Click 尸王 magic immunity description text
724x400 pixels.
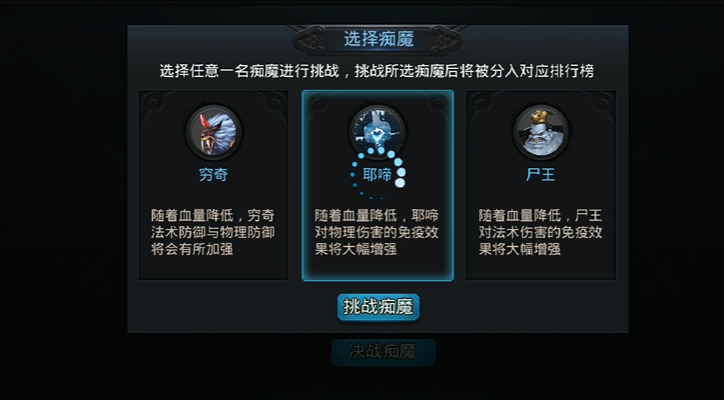(540, 232)
